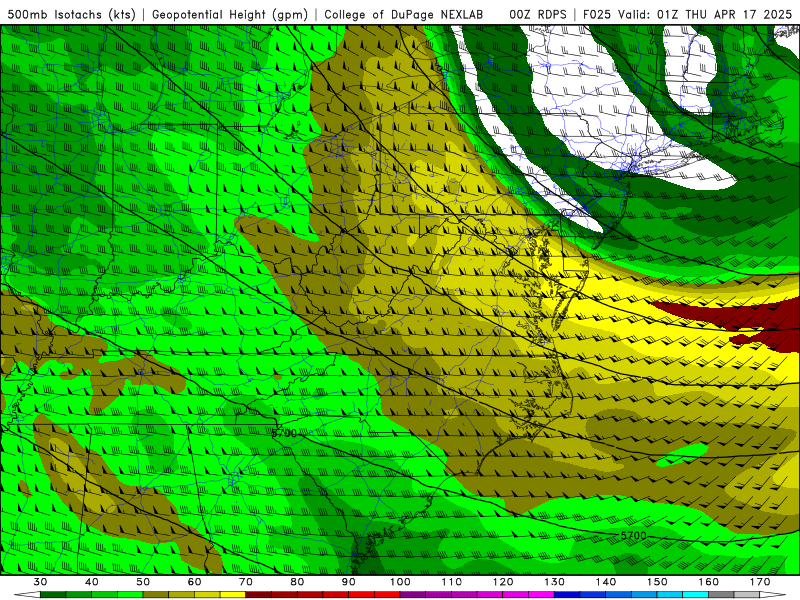Pick the cyan swatch ending at 160
This screenshot has height=600, width=800.
696,595
